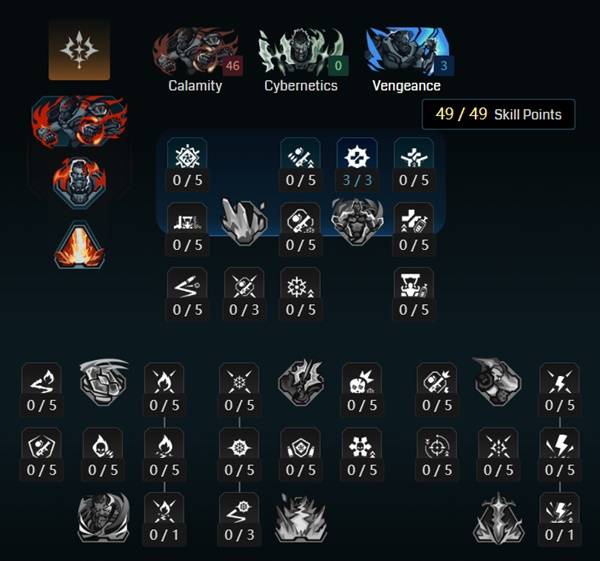The image size is (600, 561).
Task: Select the flaming head portrait skill icon
Action: point(79,183)
